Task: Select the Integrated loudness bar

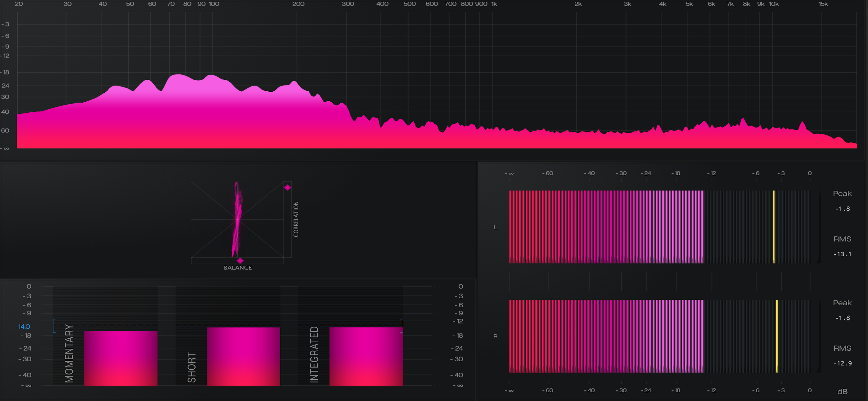Action: [x=366, y=356]
